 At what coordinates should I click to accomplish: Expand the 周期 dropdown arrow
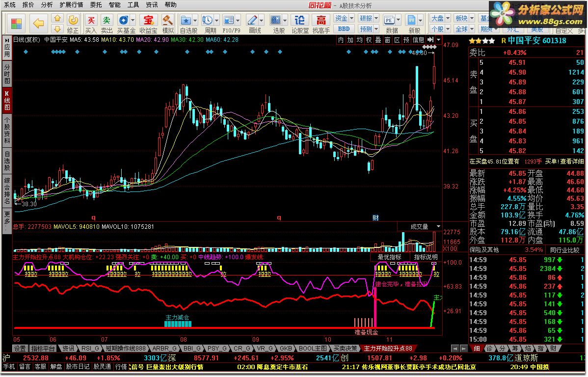coord(216,20)
